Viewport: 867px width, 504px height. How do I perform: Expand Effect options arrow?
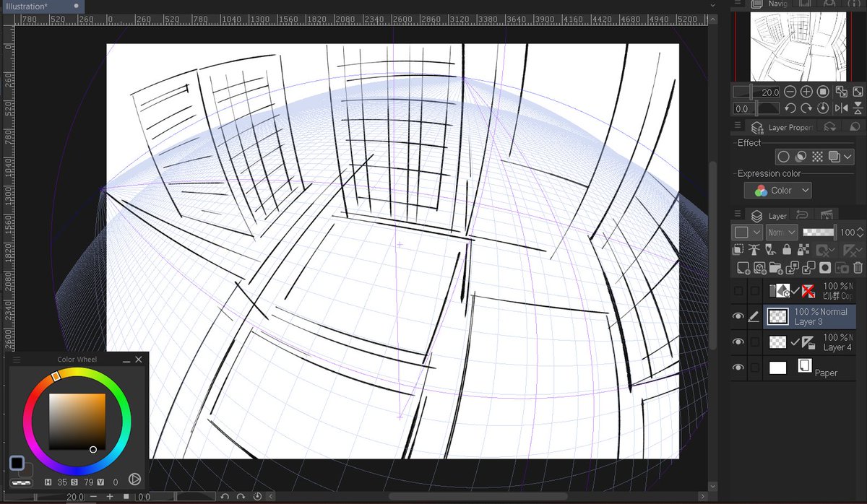(x=848, y=157)
